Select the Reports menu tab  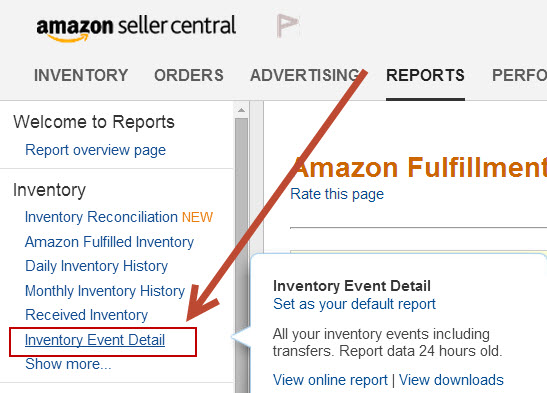click(425, 75)
